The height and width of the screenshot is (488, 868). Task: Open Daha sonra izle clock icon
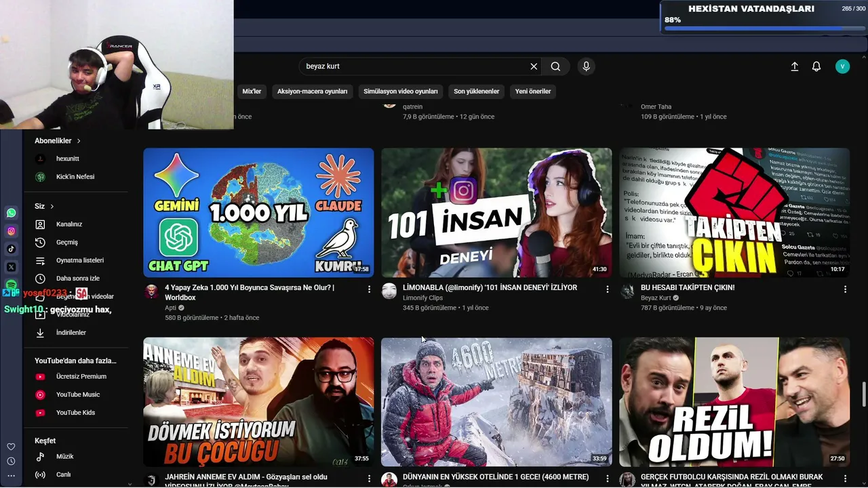coord(41,279)
